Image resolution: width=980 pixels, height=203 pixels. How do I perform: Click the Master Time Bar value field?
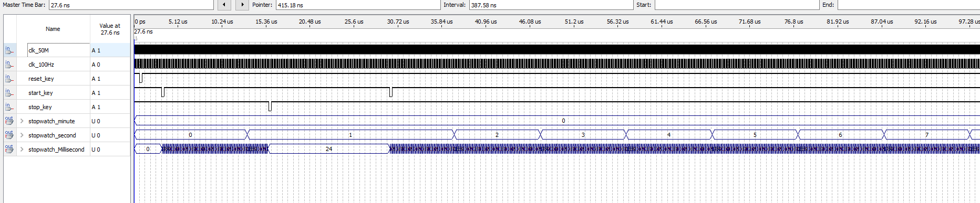pos(131,5)
